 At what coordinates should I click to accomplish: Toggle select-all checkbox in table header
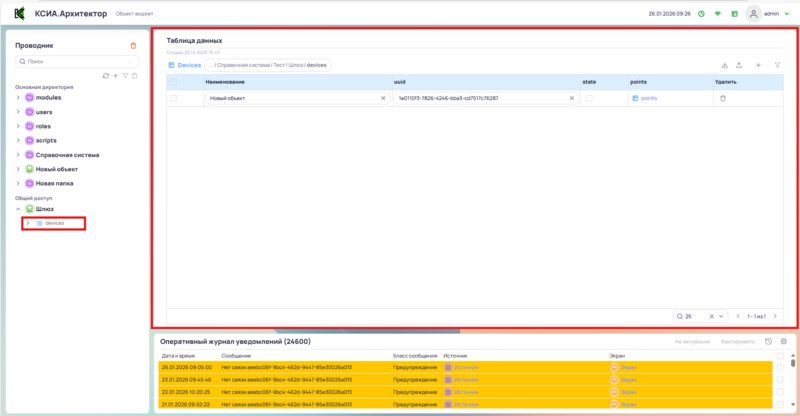click(174, 81)
